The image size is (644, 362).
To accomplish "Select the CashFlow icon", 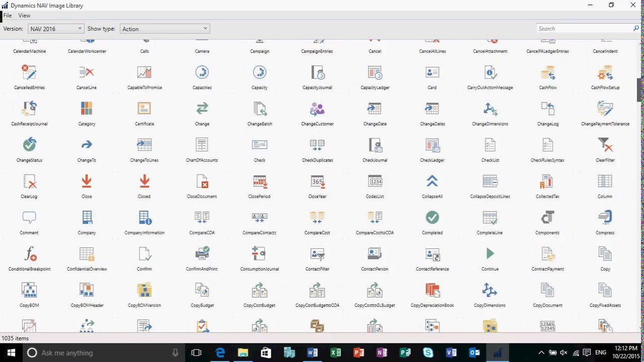I will 547,72.
